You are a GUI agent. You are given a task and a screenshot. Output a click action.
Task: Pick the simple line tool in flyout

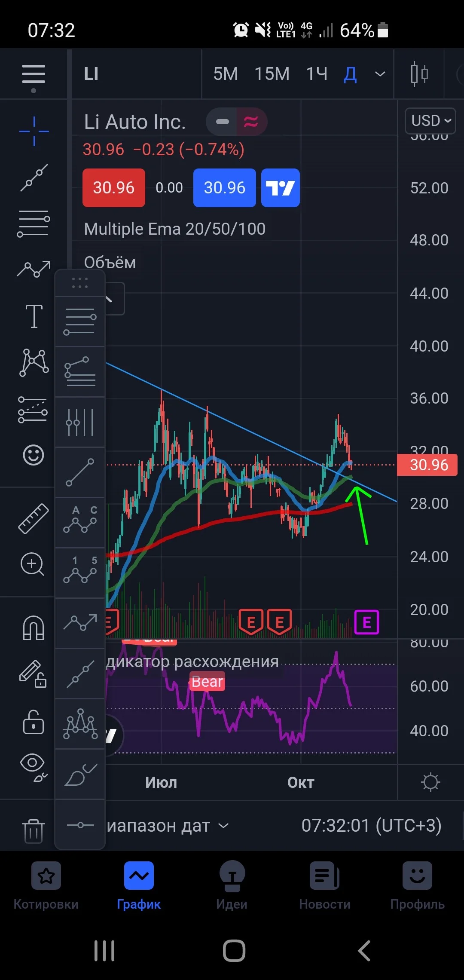point(80,472)
